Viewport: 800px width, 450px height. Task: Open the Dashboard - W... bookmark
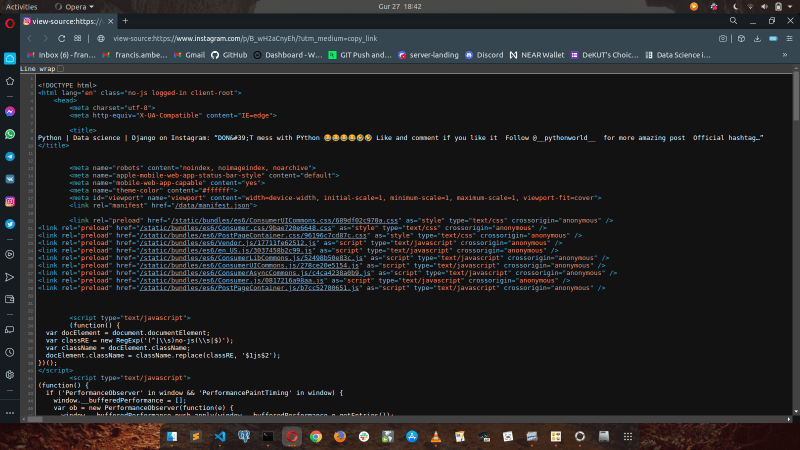[x=288, y=55]
